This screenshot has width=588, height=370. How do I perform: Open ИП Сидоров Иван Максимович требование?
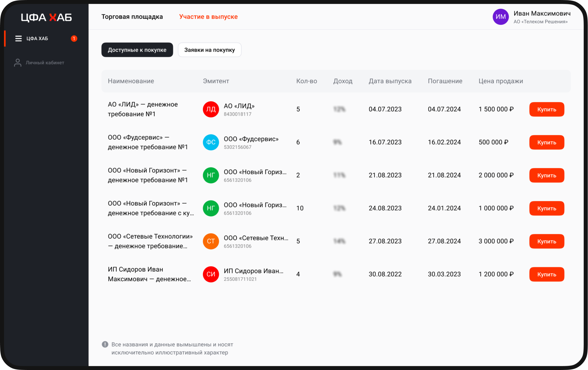(x=149, y=274)
